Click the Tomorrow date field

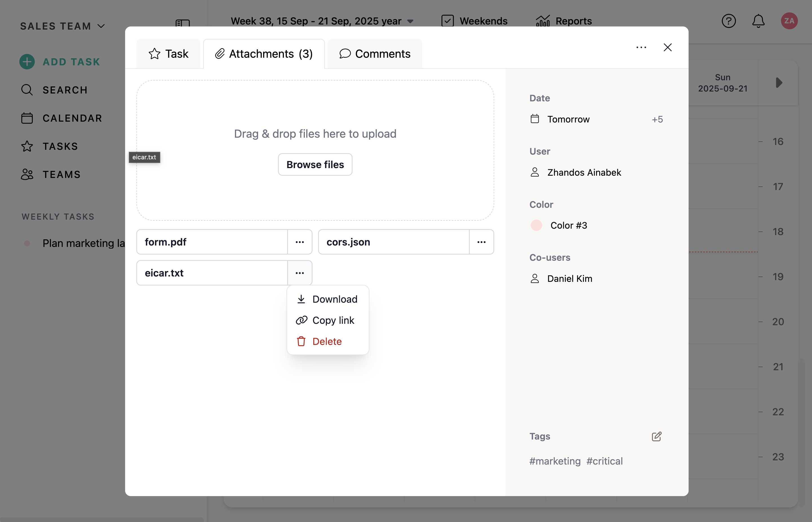click(x=568, y=119)
